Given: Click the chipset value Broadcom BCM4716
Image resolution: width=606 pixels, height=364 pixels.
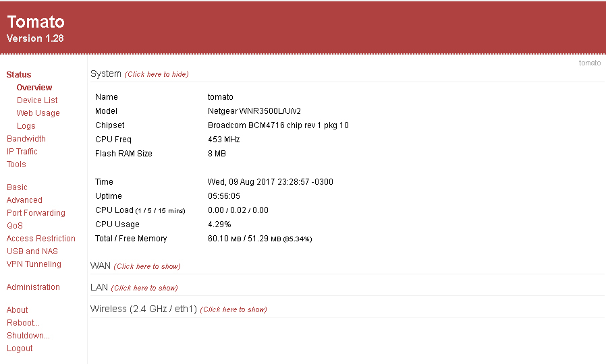Looking at the screenshot, I should 278,125.
